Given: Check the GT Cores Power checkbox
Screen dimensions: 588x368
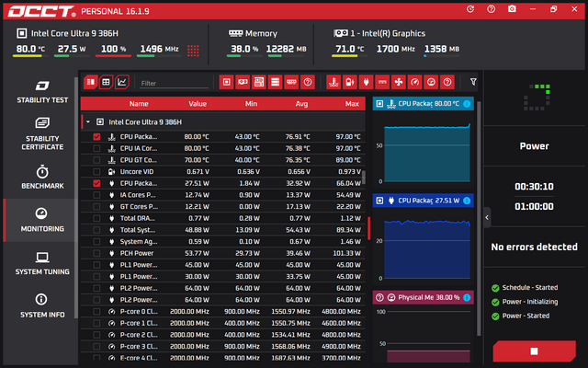Looking at the screenshot, I should pyautogui.click(x=96, y=206).
